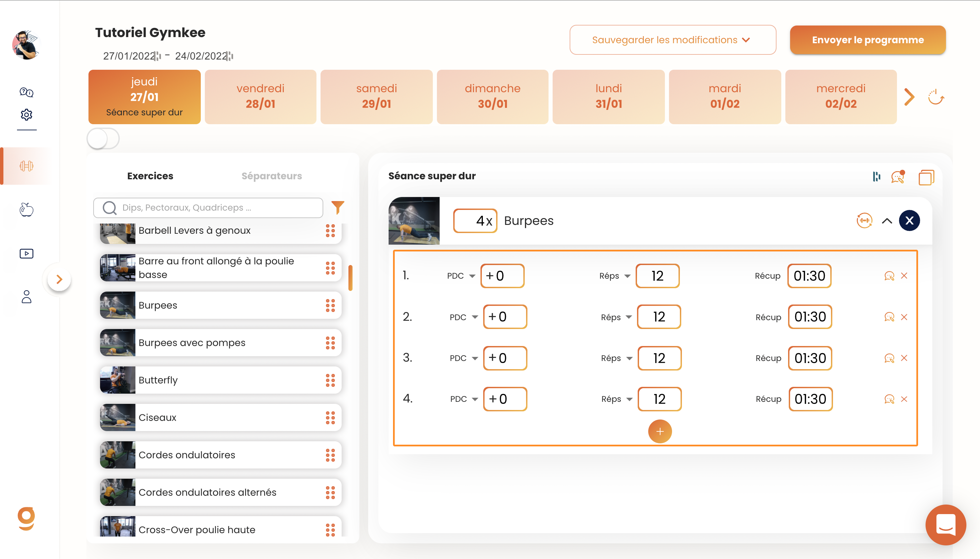Select the dimanche 30/01 day card
This screenshot has width=980, height=559.
pos(492,97)
